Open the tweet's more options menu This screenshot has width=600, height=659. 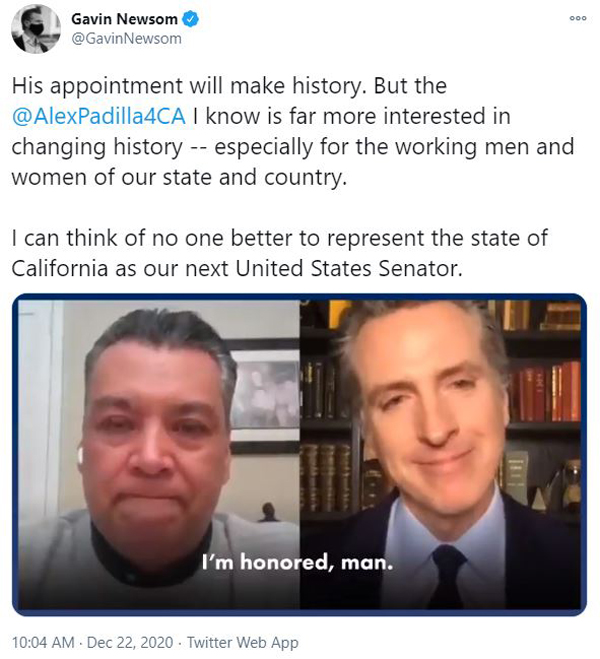click(x=578, y=18)
